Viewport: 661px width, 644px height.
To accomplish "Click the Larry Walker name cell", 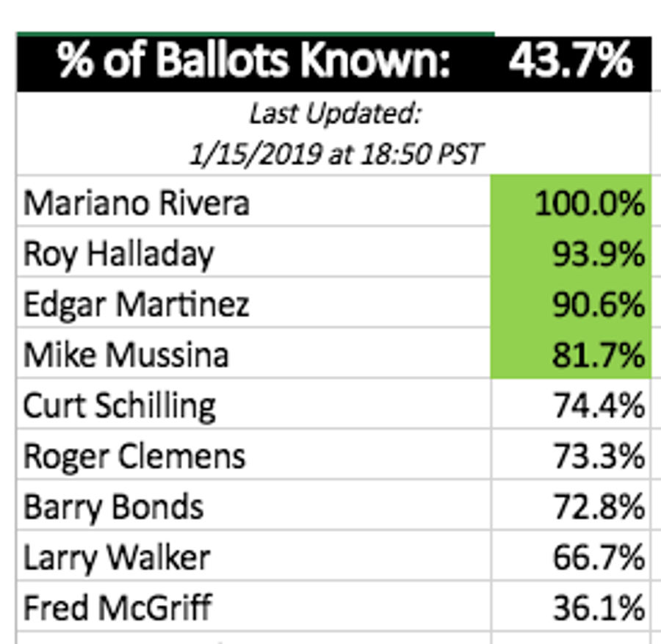I will point(254,555).
